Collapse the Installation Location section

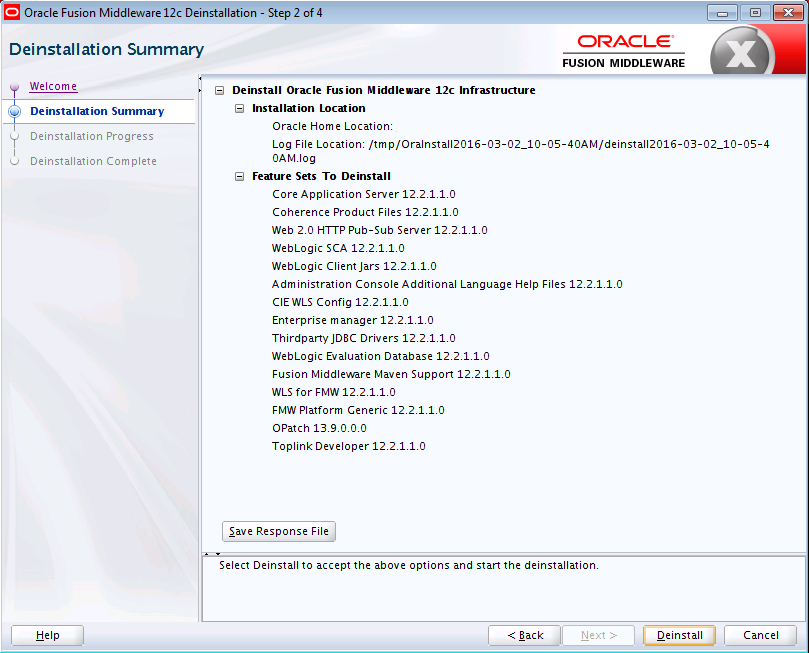pyautogui.click(x=239, y=109)
